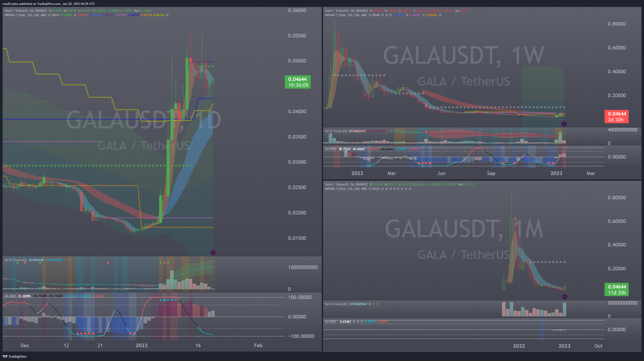Click the lightning bolt icon on the 1D chart
Screen dimensions: 644x361
pos(213,253)
